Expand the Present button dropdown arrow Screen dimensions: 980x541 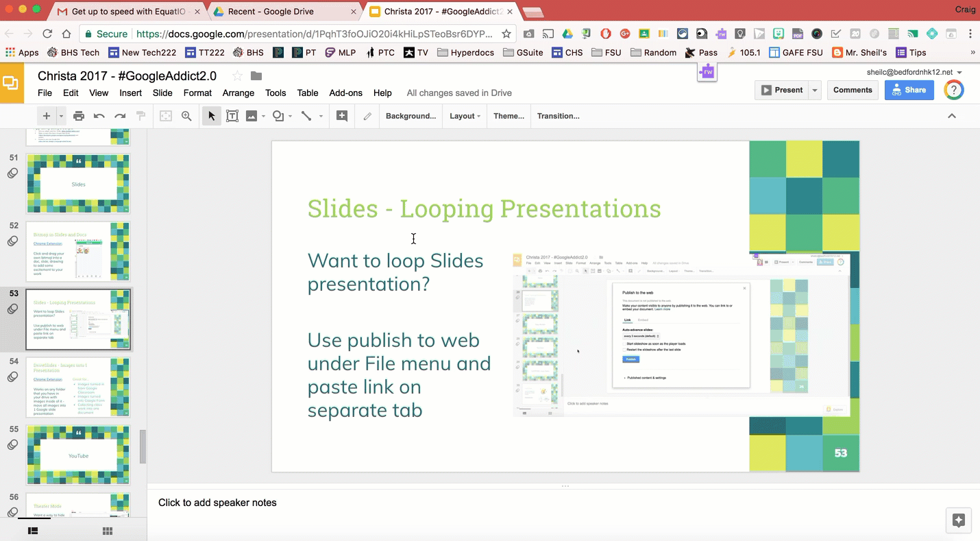pos(815,90)
